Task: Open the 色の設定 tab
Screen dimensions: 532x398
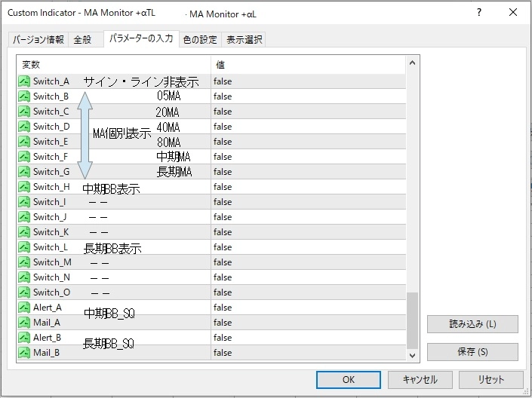Action: click(200, 40)
